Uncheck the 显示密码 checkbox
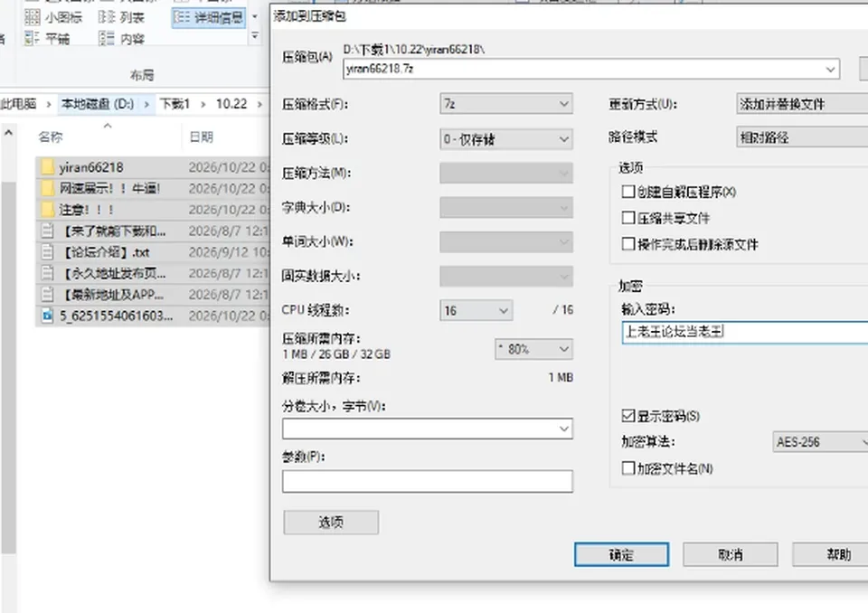The image size is (868, 613). [x=627, y=415]
